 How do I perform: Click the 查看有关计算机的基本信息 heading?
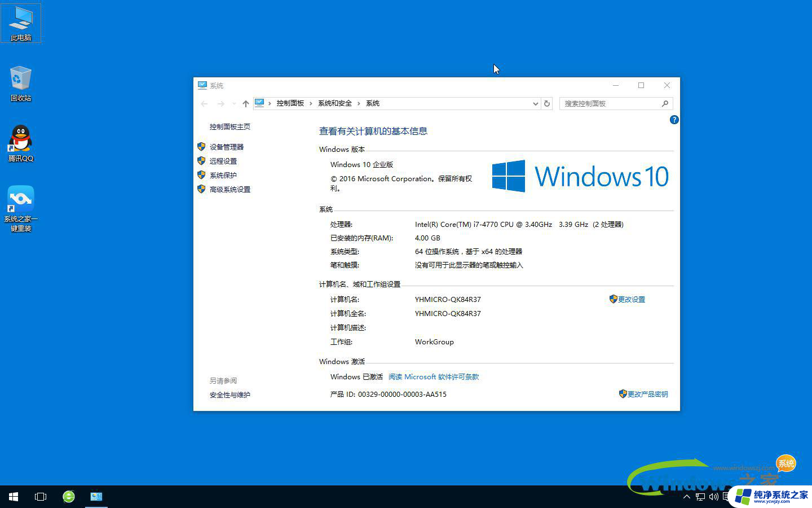pyautogui.click(x=373, y=131)
